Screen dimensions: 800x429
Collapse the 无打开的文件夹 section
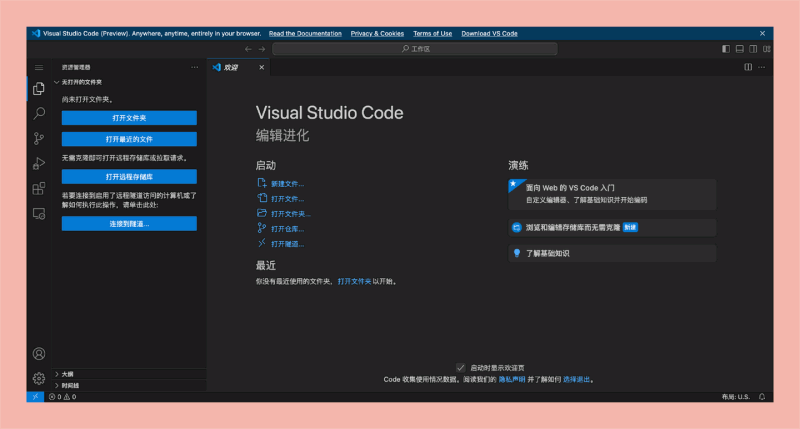click(129, 82)
